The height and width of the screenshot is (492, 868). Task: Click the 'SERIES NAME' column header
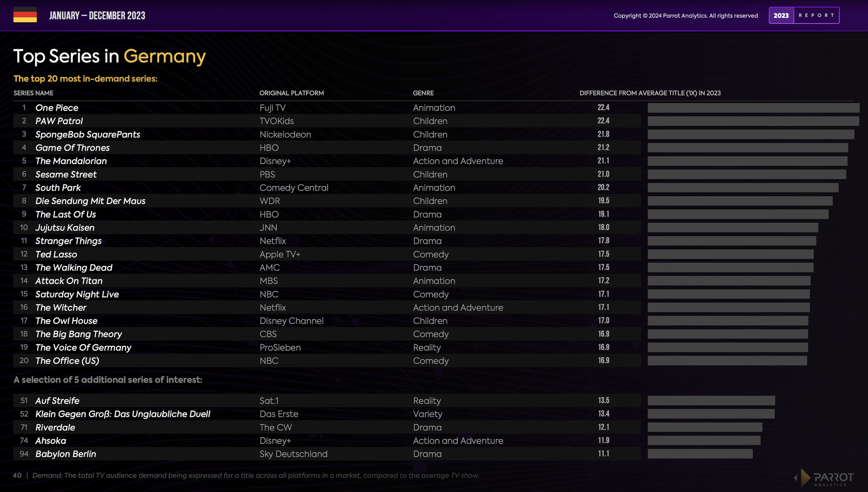click(34, 93)
